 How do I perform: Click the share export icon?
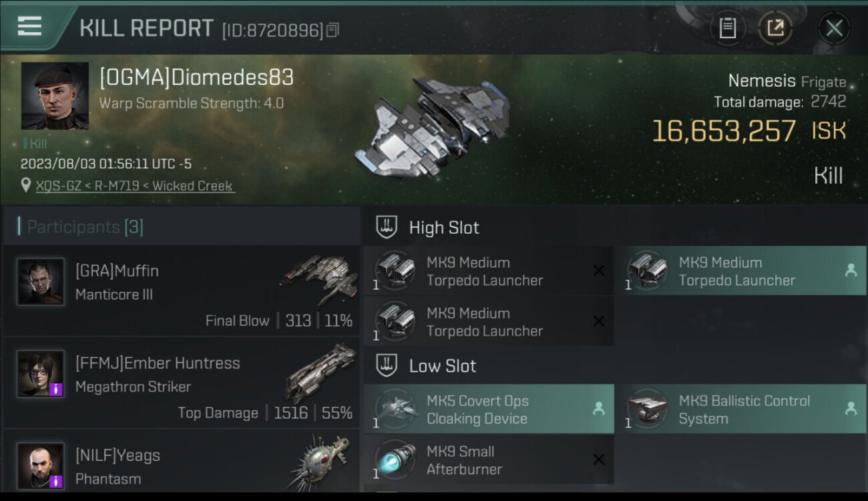775,28
